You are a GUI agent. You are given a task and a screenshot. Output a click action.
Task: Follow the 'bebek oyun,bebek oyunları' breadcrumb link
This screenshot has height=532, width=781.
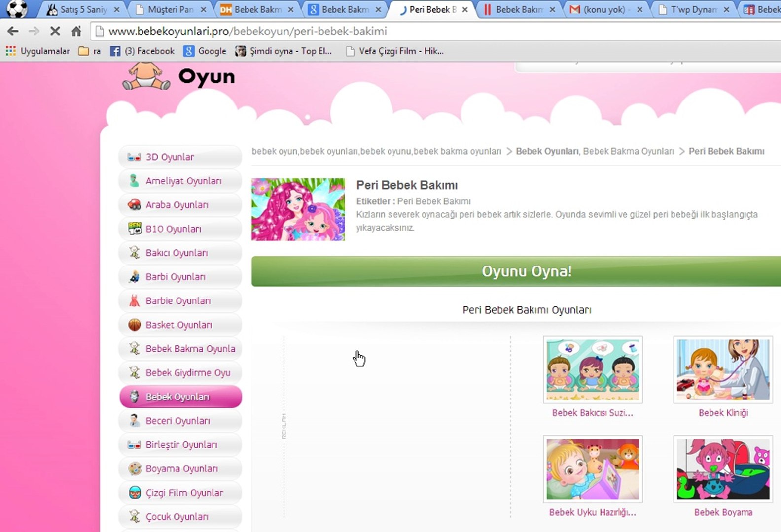(376, 151)
